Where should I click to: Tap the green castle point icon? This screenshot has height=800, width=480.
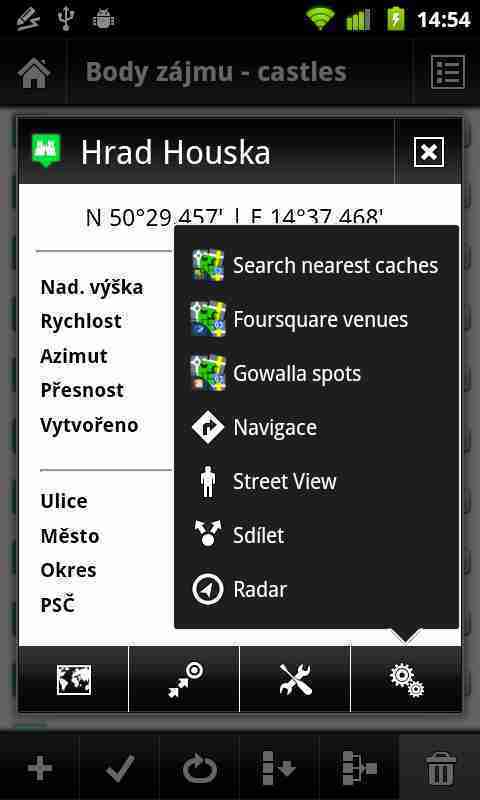coord(46,150)
